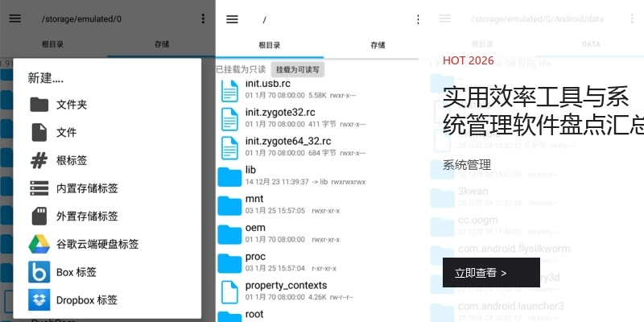Screen dimensions: 644x322
Task: Select 根标签 option
Action: [x=107, y=160]
